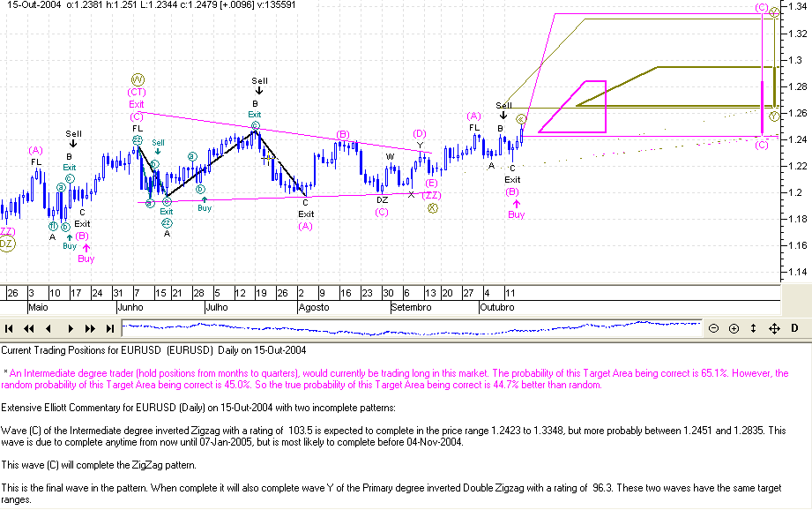
Task: Click the 'This wave (C) will complete the ZigZag' line
Action: click(99, 465)
